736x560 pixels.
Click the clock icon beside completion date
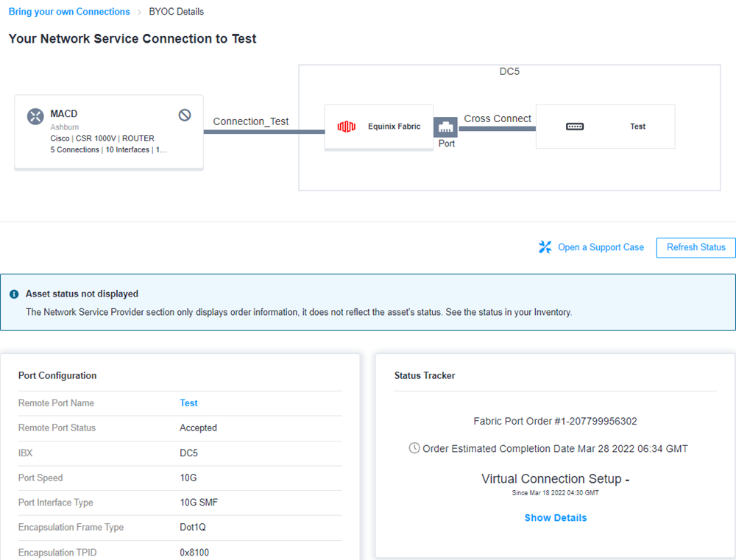pyautogui.click(x=414, y=448)
